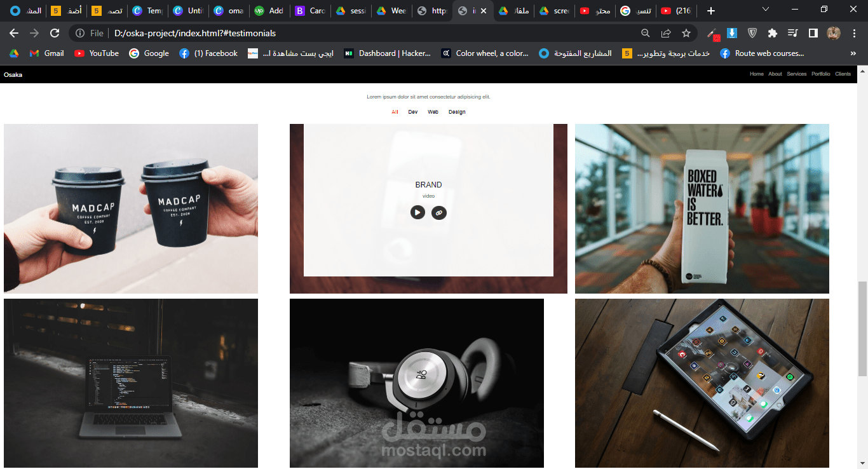Open the Extensions puzzle menu
Viewport: 868px width, 469px height.
pos(773,33)
